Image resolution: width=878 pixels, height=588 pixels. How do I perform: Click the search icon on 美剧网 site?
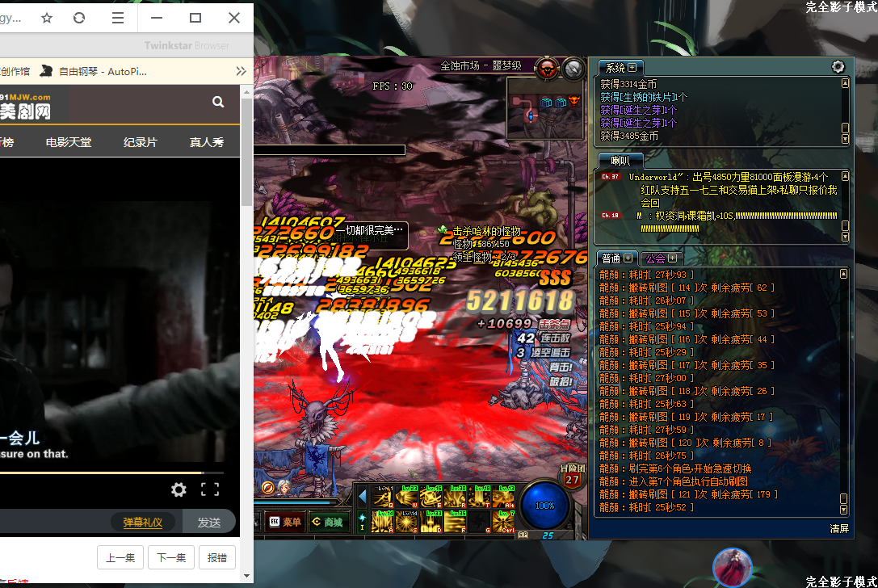click(218, 101)
